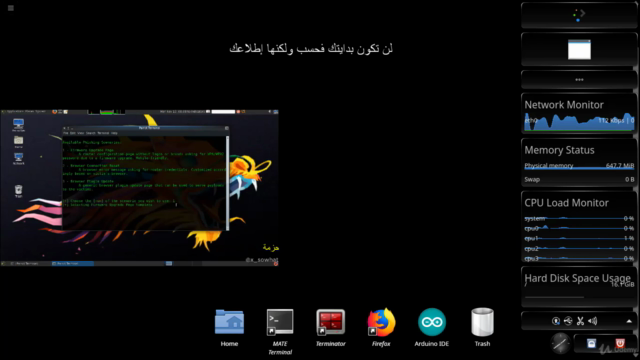Screen dimensions: 640x360
Task: Click highlighted taskbar entry in embedded video
Action: click(x=73, y=264)
